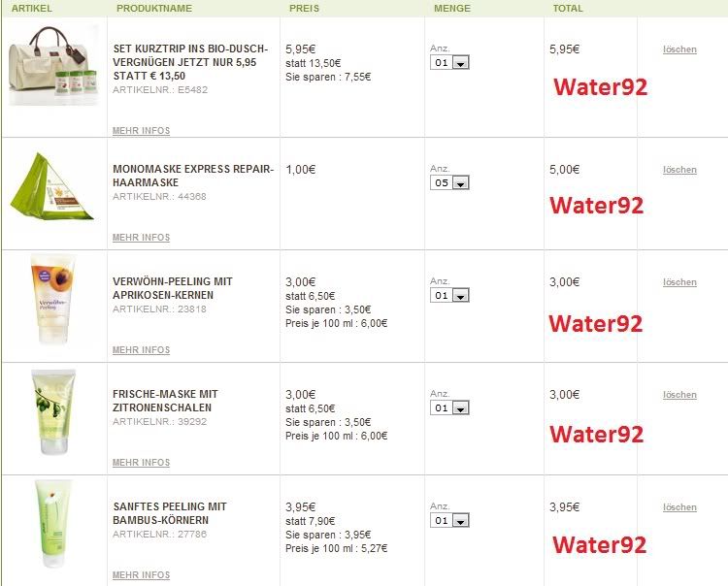Open quantity dropdown for Frische-Maske

(x=450, y=407)
